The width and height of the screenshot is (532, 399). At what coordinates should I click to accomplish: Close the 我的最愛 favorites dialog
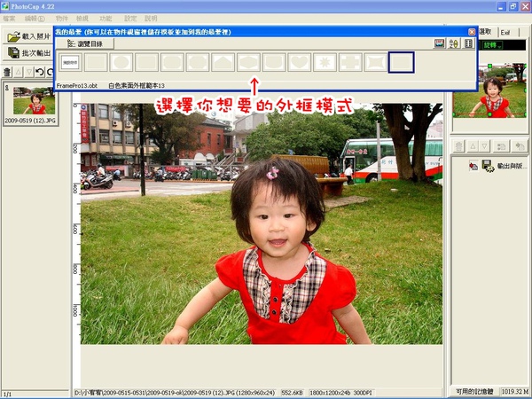472,32
